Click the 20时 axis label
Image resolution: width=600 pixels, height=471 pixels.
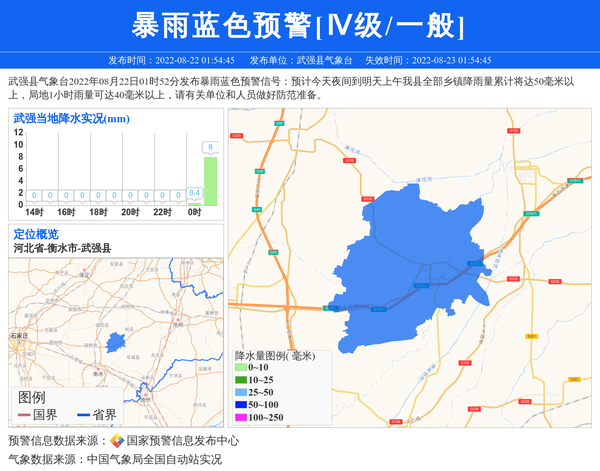coord(130,212)
